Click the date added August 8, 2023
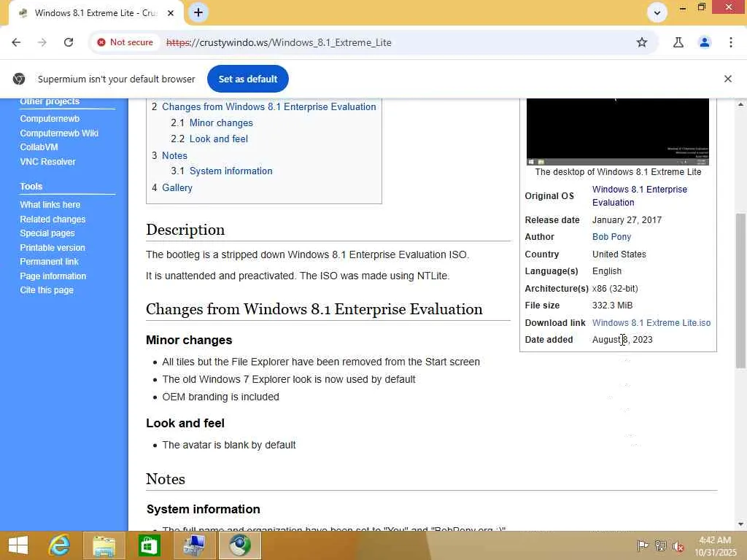 click(x=622, y=340)
